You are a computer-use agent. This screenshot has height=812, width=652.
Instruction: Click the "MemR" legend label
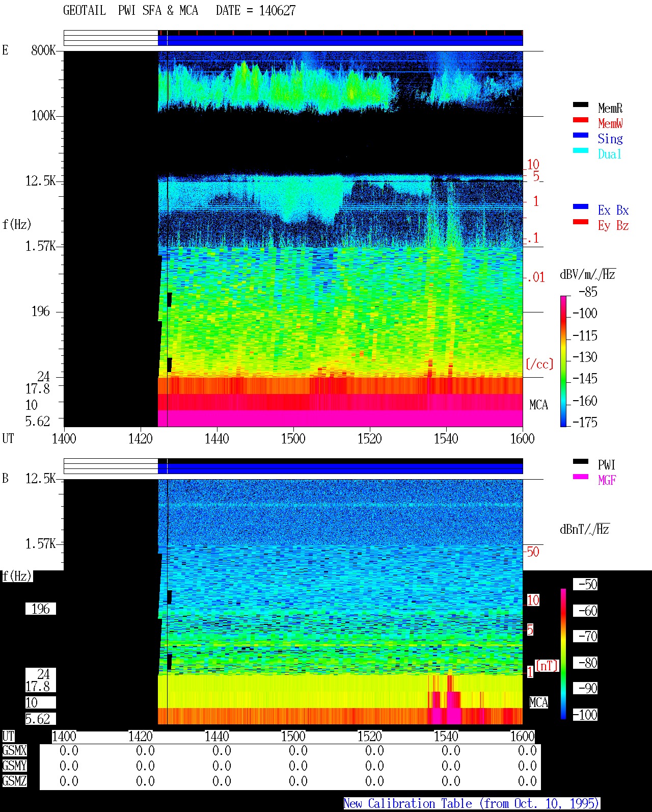pyautogui.click(x=610, y=108)
